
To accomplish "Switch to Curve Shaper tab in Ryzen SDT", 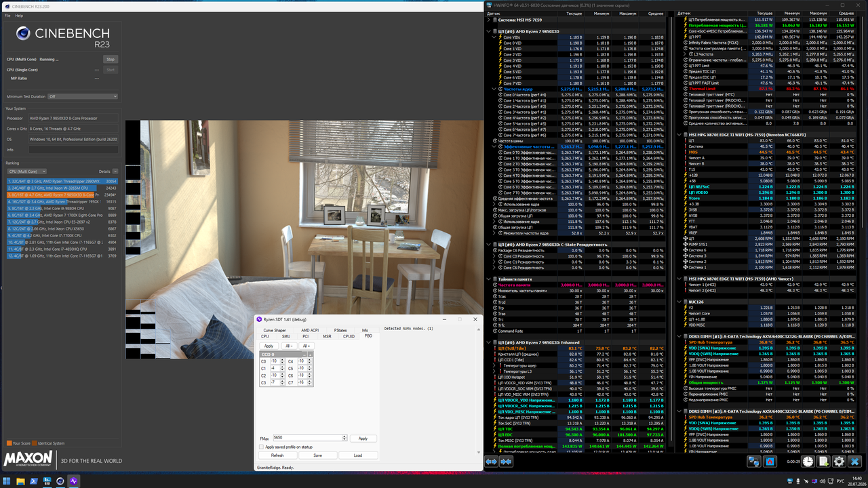I will pyautogui.click(x=275, y=330).
